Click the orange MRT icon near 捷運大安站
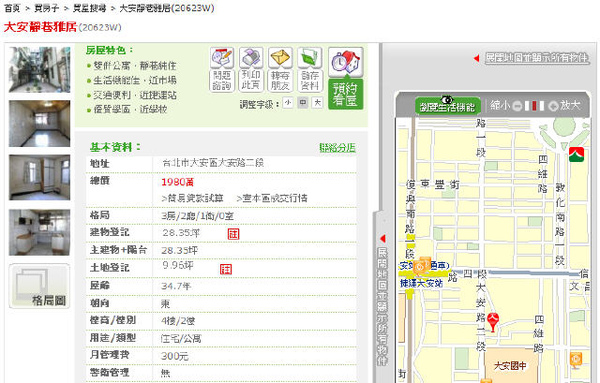 tap(419, 267)
